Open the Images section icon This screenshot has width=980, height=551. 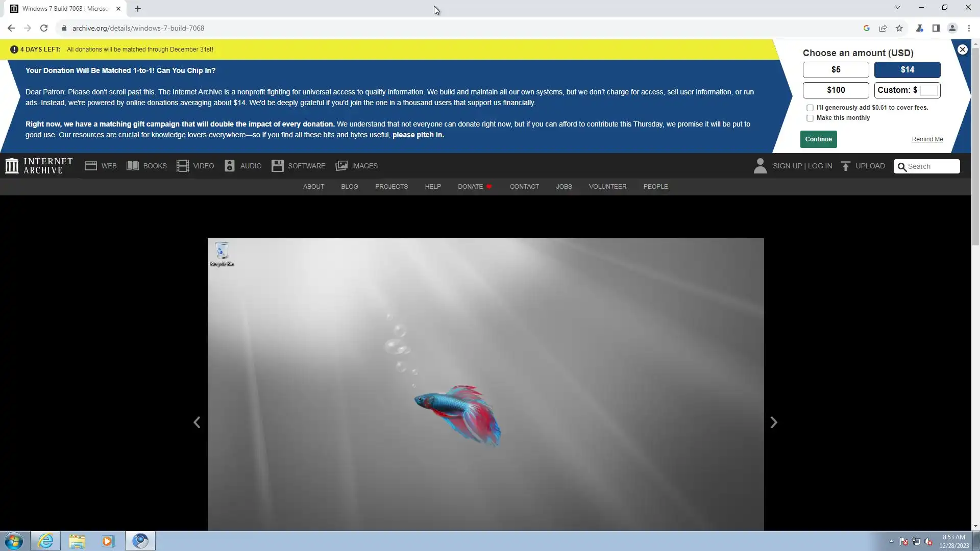pyautogui.click(x=341, y=166)
